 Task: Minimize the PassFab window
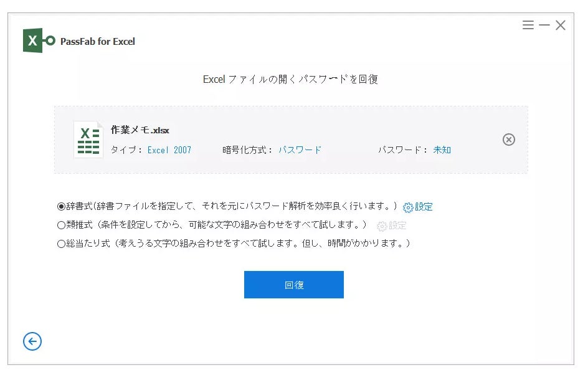pyautogui.click(x=544, y=25)
